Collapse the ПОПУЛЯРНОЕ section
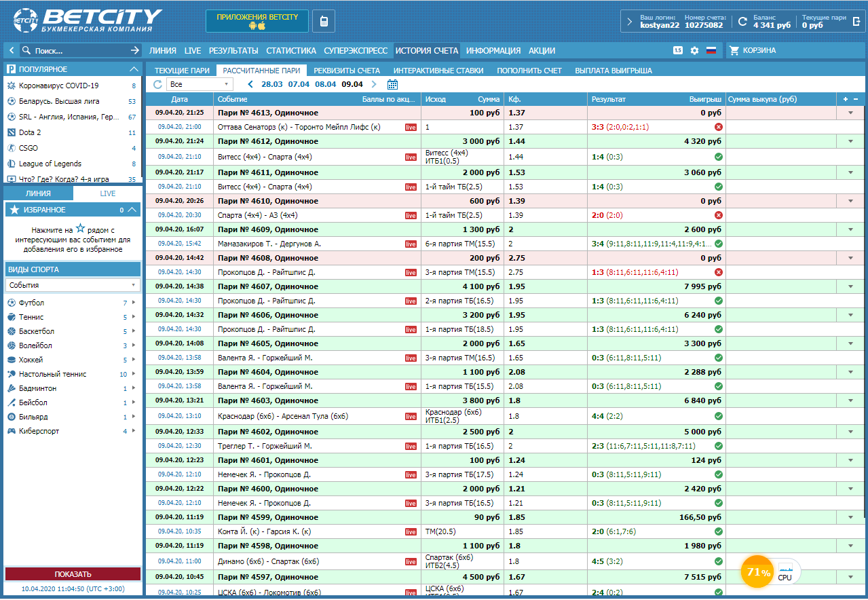Screen dimensions: 868x600 pos(134,69)
